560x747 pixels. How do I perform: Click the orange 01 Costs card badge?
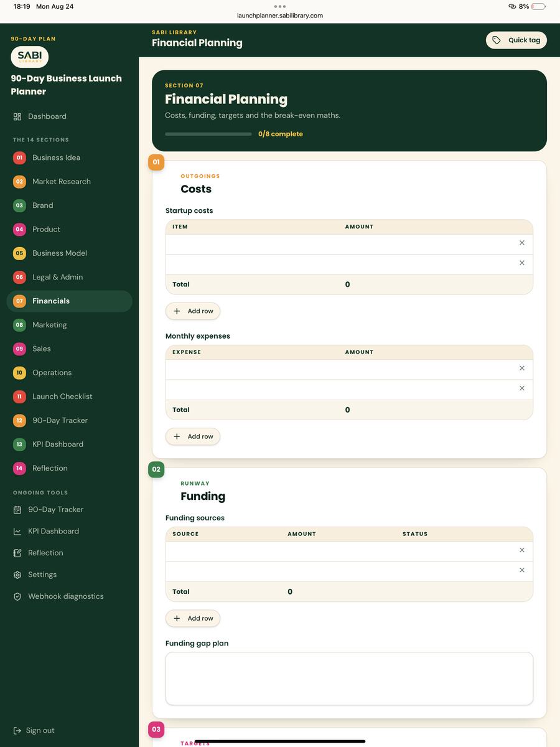(156, 162)
